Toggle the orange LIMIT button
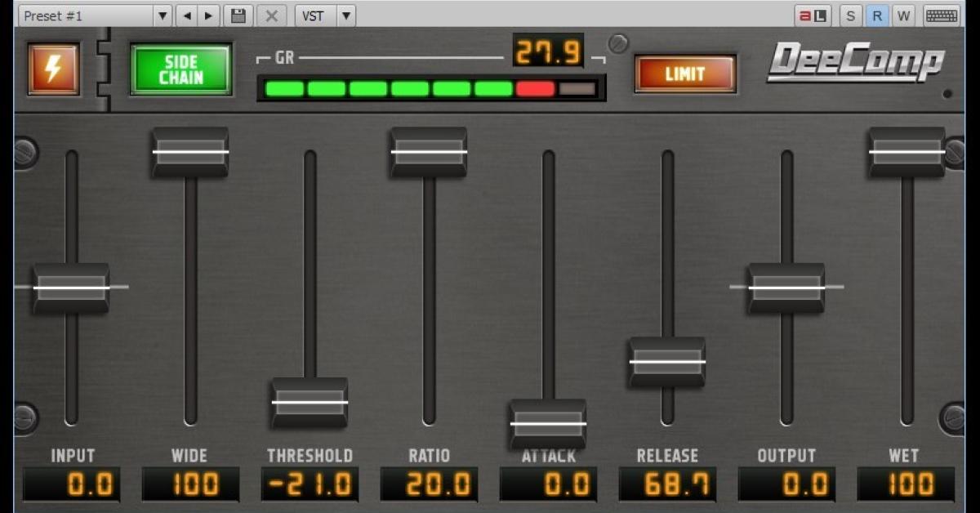 pos(685,74)
